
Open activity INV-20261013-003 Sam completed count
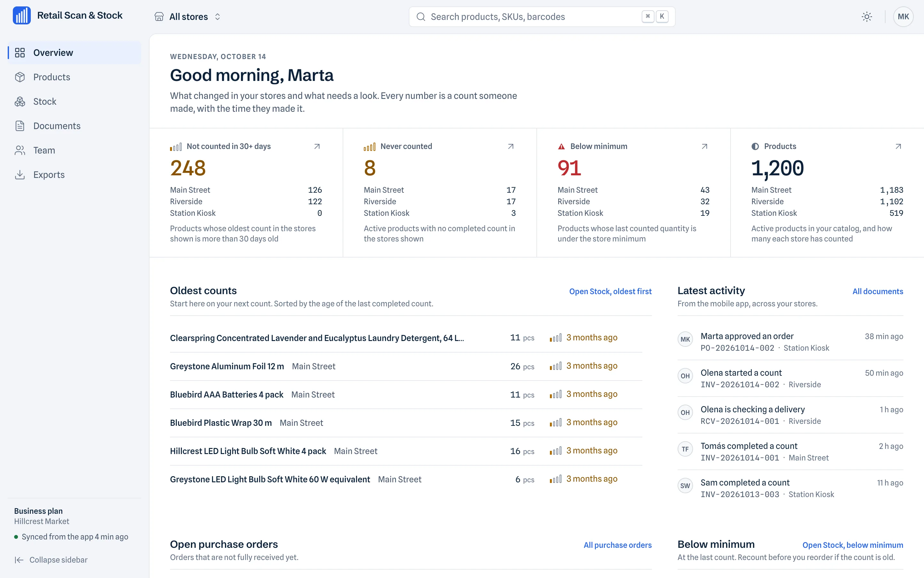(790, 488)
